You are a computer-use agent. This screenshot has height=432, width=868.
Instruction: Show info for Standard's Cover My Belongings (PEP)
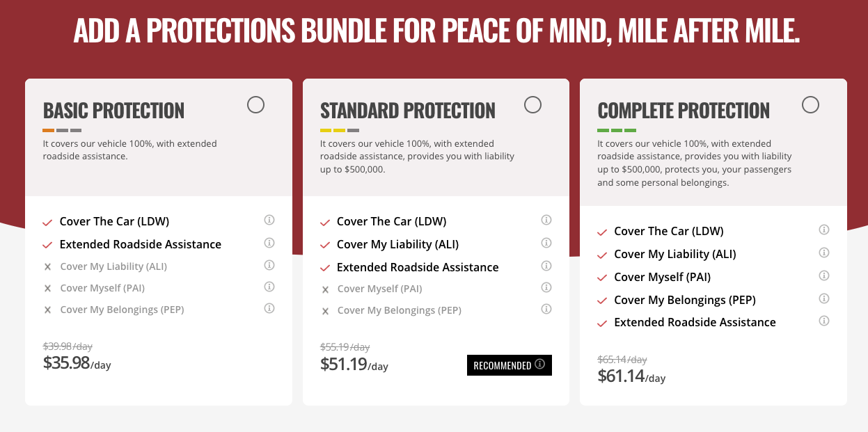point(546,309)
